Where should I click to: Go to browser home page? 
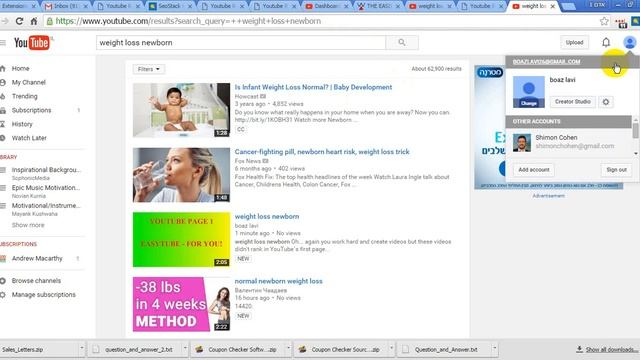point(34,21)
